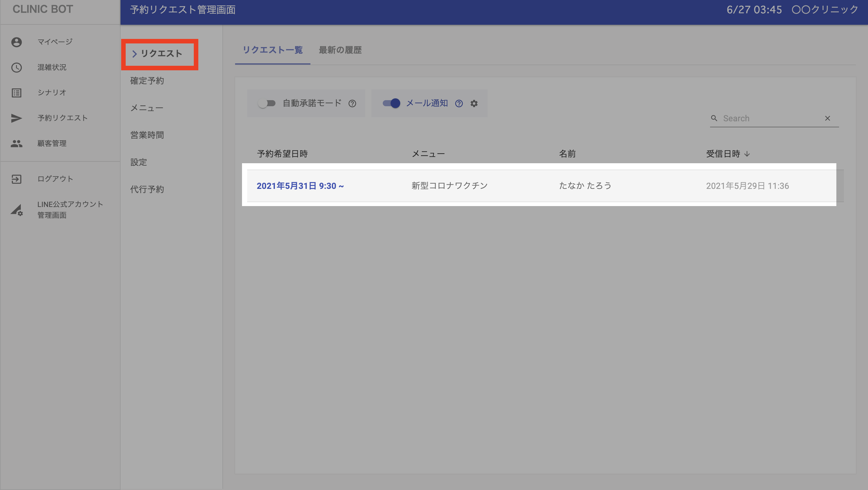868x490 pixels.
Task: Click the リクエスト chevron submenu item
Action: pos(159,54)
